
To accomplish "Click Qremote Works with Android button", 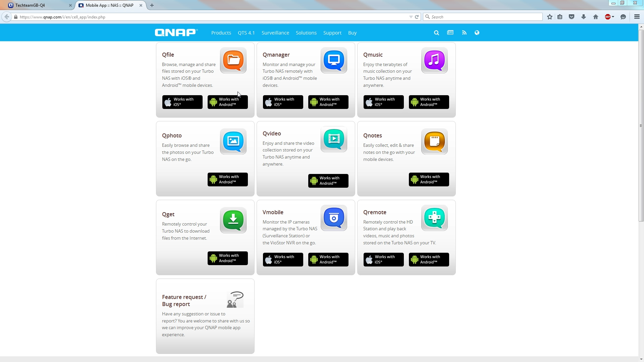I will 429,259.
